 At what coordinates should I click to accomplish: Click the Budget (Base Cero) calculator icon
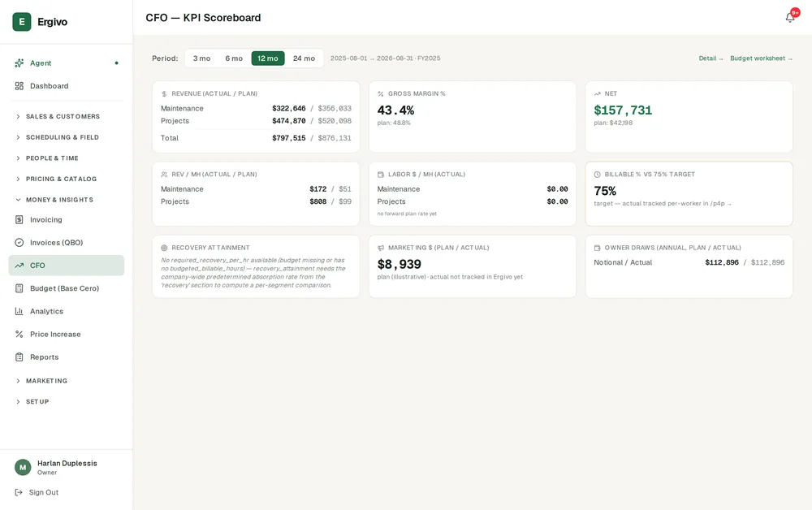19,288
